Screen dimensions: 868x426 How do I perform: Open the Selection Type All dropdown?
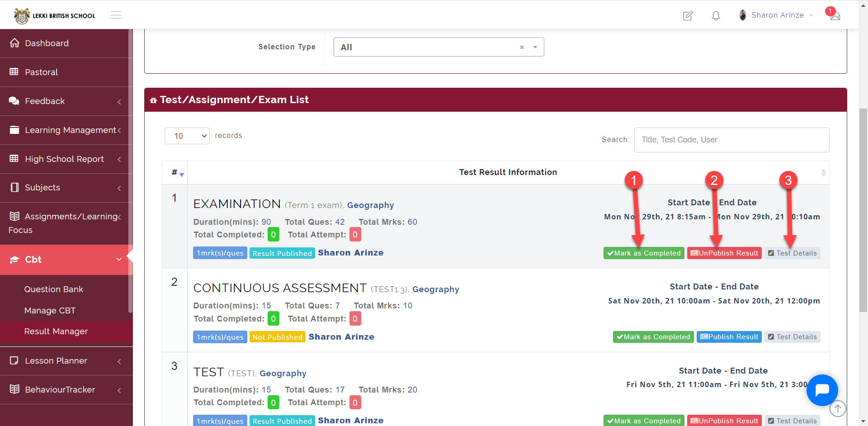439,47
